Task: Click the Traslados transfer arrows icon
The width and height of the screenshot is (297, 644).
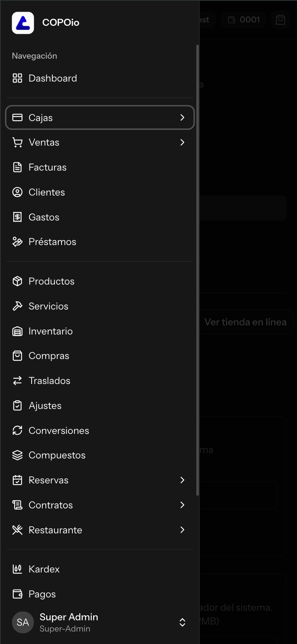Action: (17, 380)
